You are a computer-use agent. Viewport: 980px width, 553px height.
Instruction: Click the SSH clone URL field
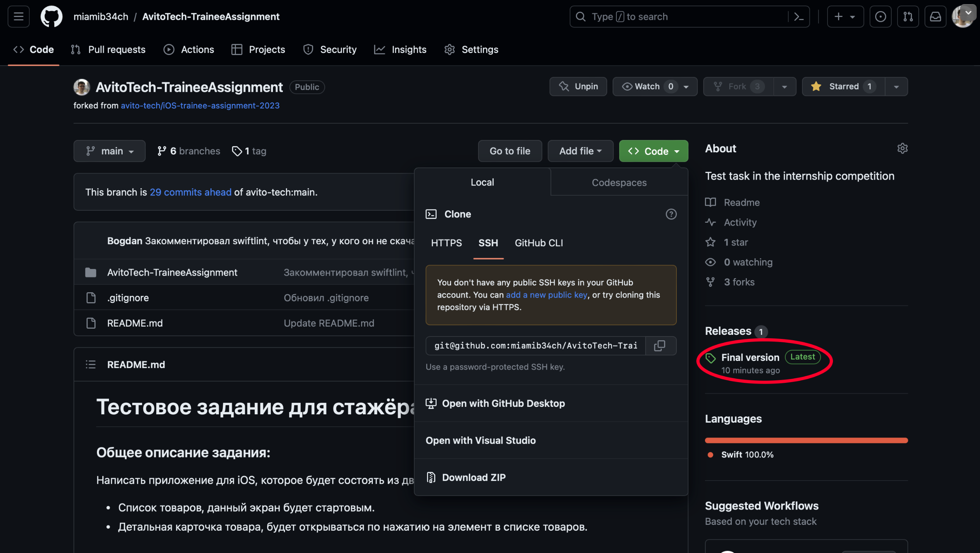click(x=535, y=346)
